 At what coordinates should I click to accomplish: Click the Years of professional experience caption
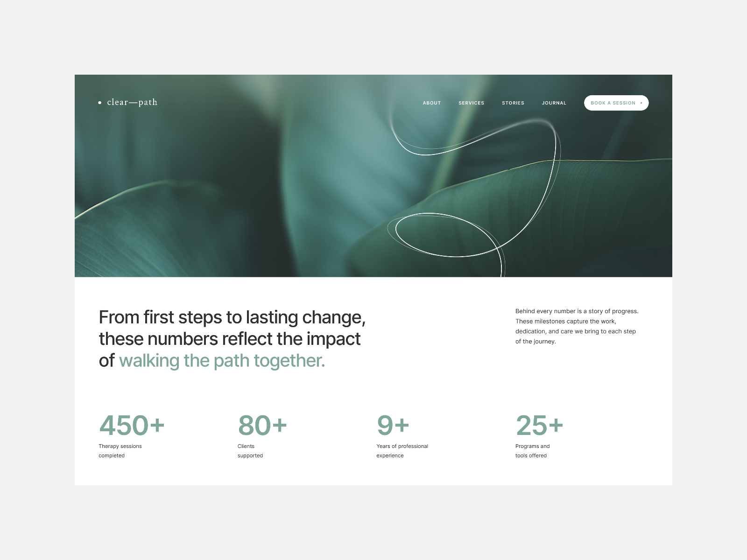[x=402, y=451]
